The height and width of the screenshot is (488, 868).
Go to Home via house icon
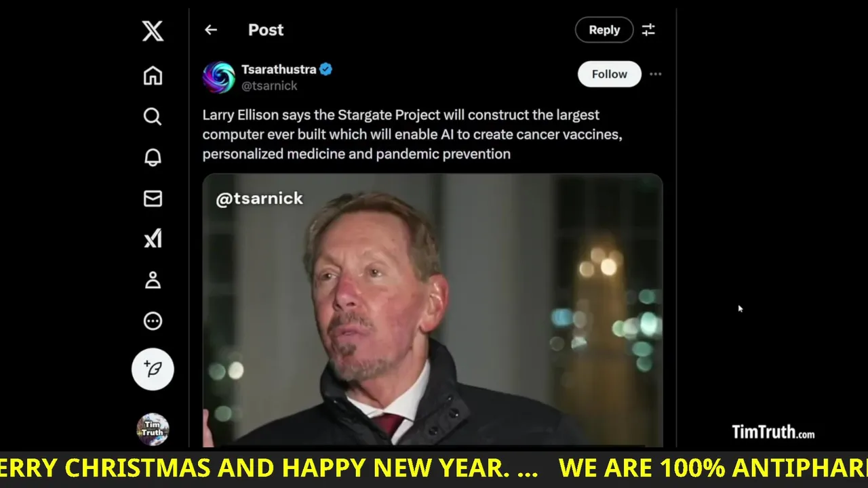click(x=153, y=75)
